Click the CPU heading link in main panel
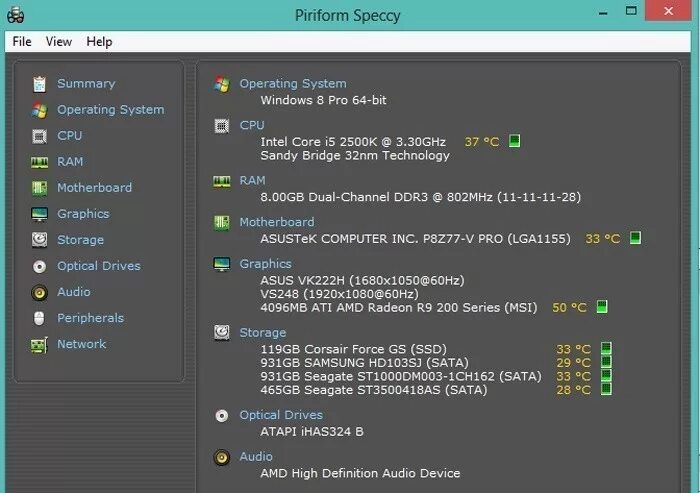The height and width of the screenshot is (493, 700). point(252,125)
